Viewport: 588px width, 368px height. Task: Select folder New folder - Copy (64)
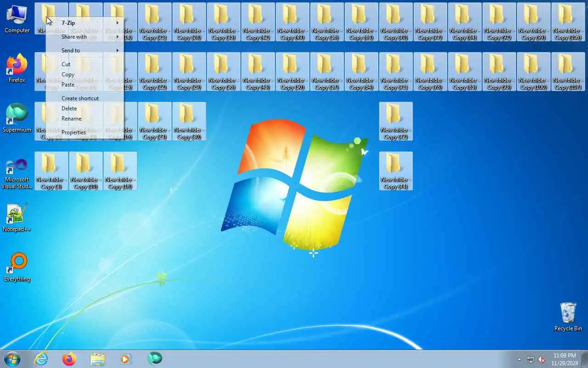point(362,72)
